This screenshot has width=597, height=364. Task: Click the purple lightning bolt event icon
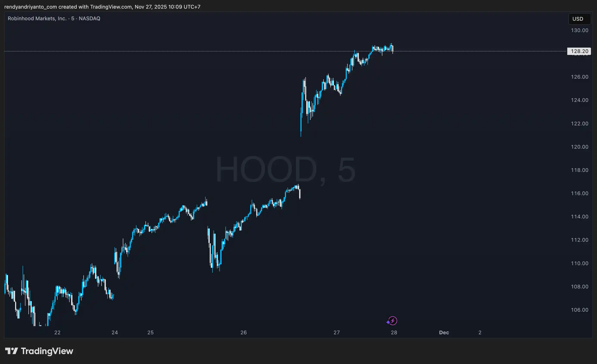tap(392, 321)
